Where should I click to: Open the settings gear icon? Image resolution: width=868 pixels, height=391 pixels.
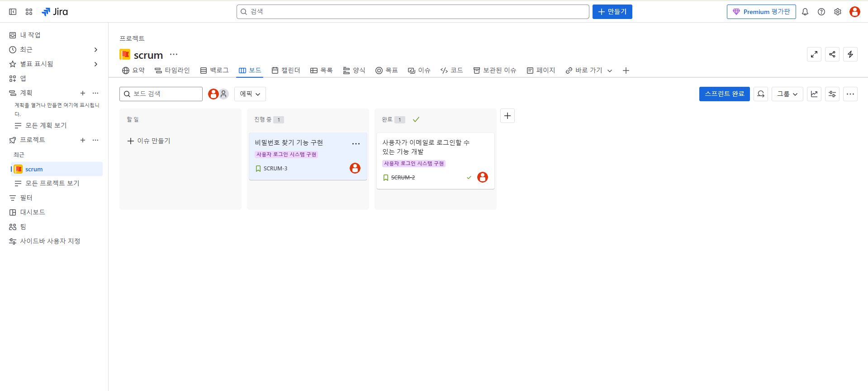tap(838, 12)
